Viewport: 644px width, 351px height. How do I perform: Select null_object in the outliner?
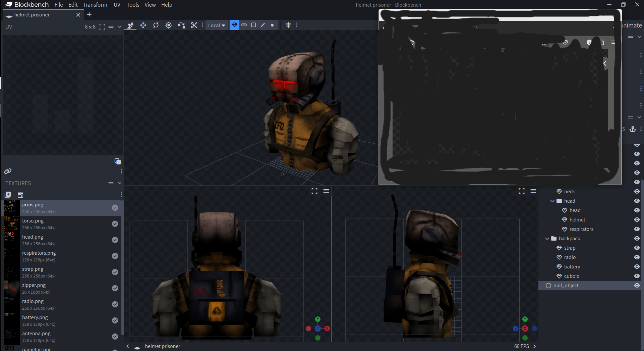coord(589,286)
